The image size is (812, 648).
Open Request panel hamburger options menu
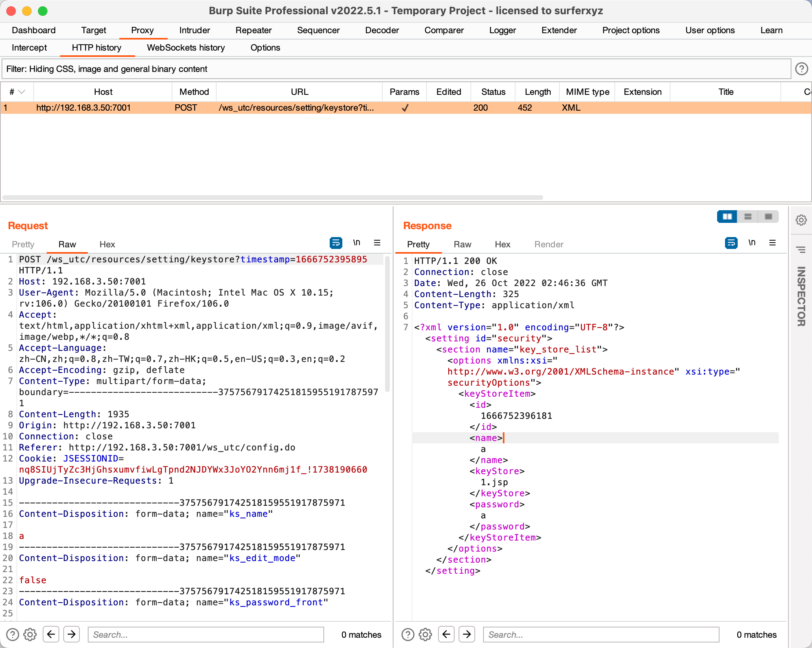point(377,243)
